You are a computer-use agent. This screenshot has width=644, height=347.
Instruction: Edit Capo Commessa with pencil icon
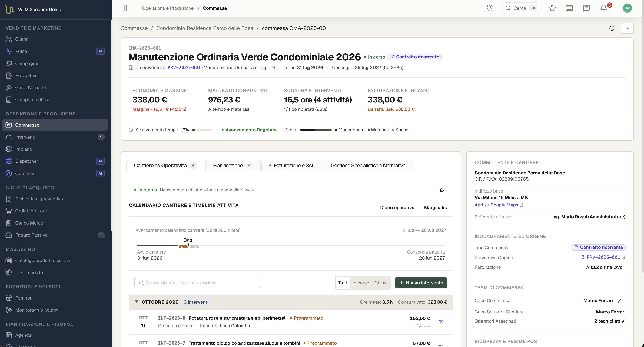point(620,301)
